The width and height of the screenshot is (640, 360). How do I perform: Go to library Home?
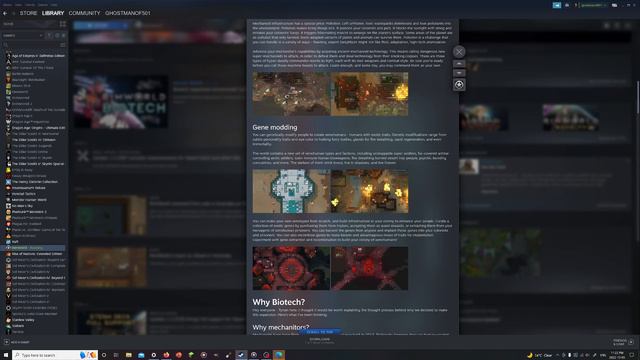click(x=8, y=24)
